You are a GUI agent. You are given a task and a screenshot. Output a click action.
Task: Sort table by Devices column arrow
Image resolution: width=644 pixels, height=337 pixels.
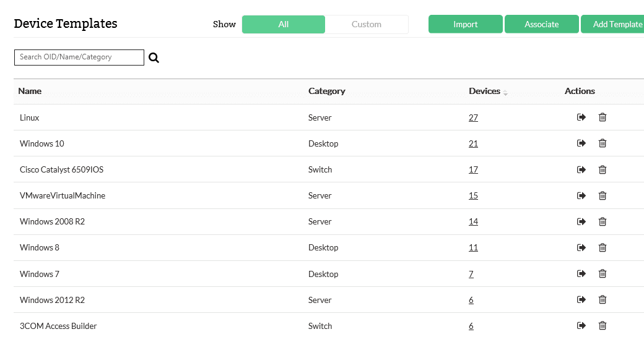(x=505, y=93)
